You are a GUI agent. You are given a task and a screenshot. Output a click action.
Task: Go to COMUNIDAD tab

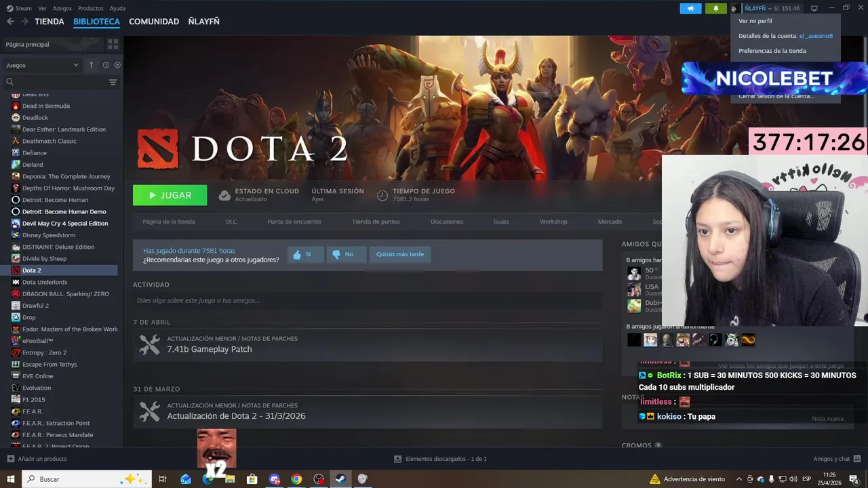click(154, 22)
